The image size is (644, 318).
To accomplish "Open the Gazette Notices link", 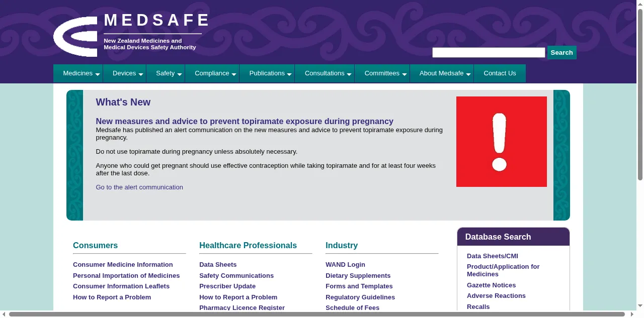I will (x=491, y=285).
